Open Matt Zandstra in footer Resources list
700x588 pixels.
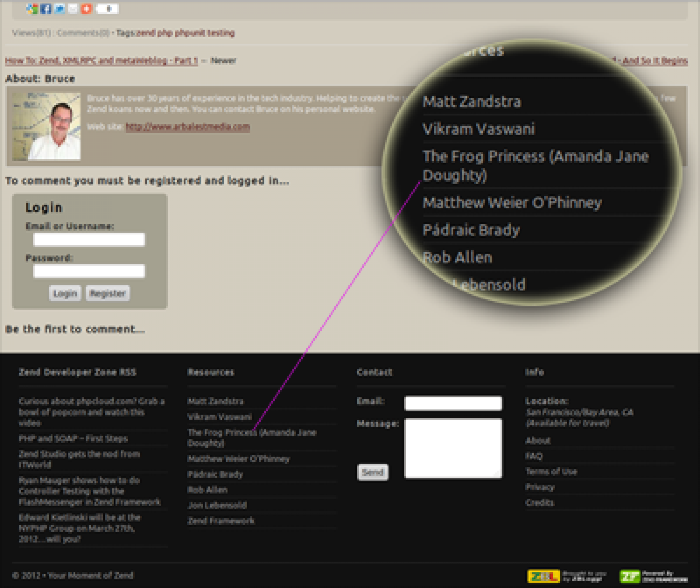coord(216,401)
